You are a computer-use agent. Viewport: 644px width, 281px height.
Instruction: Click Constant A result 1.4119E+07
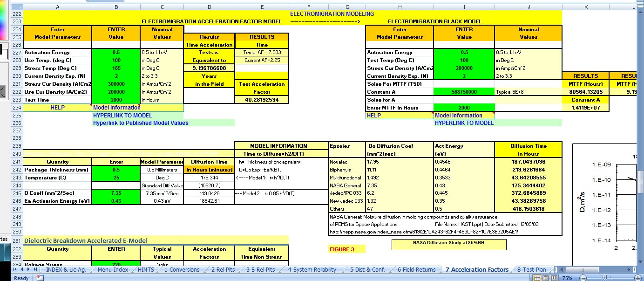585,108
